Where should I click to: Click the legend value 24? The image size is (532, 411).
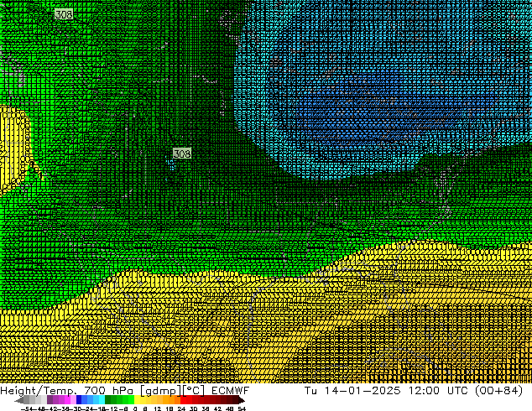pos(181,409)
